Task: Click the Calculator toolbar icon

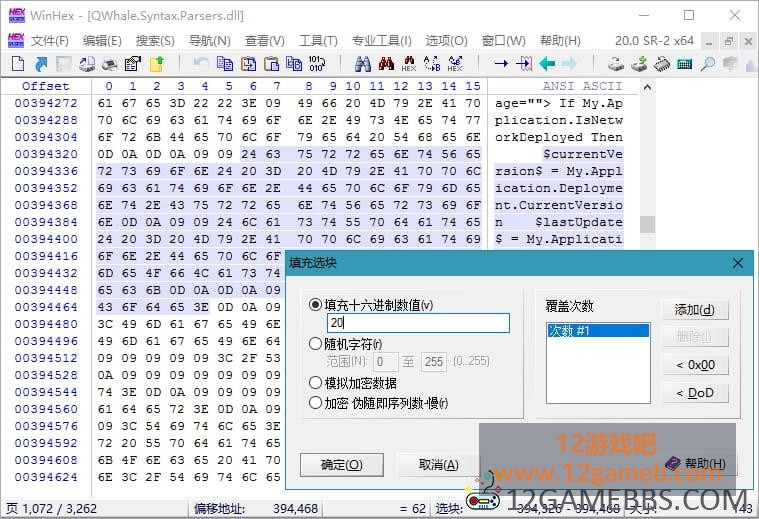Action: (x=684, y=64)
